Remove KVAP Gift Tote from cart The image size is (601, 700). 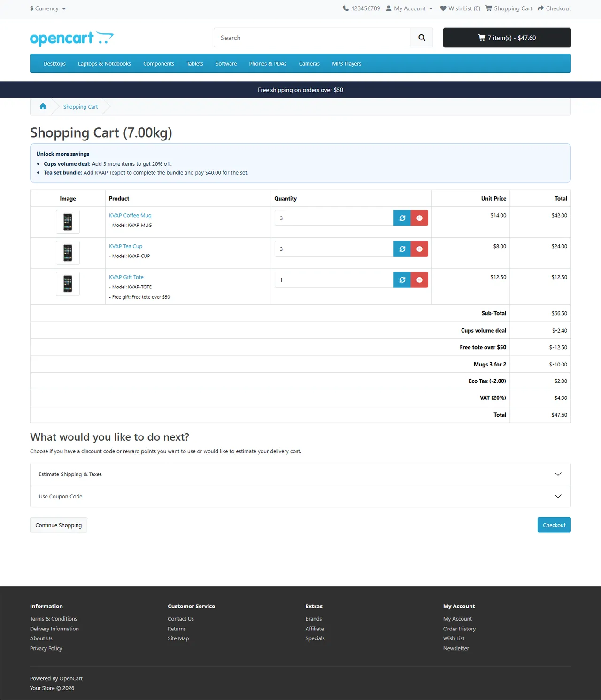419,280
